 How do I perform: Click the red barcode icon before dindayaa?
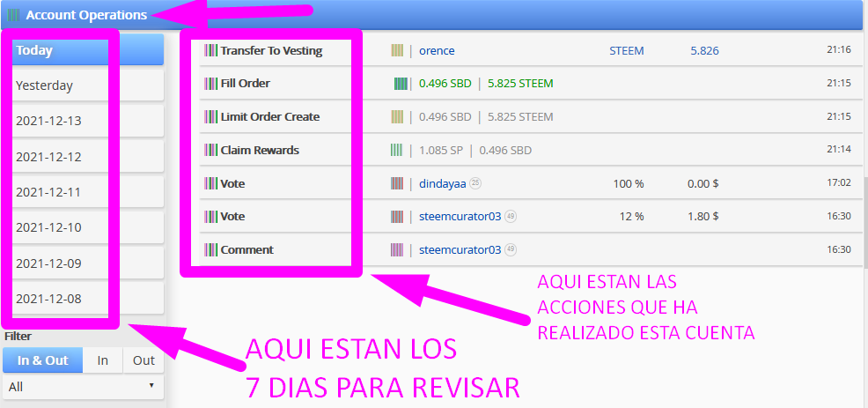(397, 183)
